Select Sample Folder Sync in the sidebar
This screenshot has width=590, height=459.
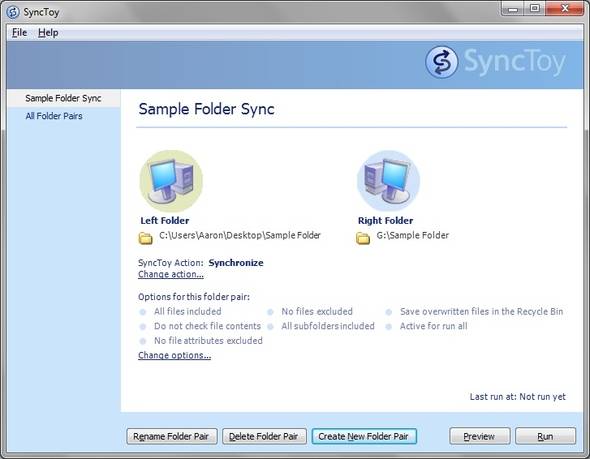pyautogui.click(x=63, y=98)
